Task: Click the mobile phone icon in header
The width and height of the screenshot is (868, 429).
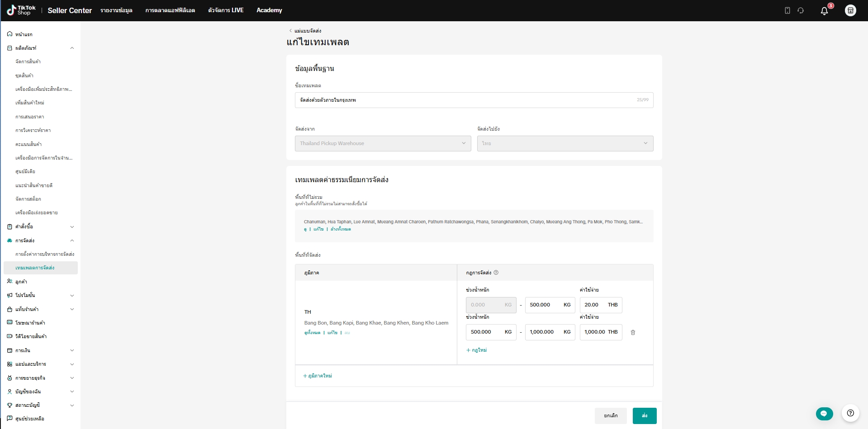Action: tap(787, 10)
